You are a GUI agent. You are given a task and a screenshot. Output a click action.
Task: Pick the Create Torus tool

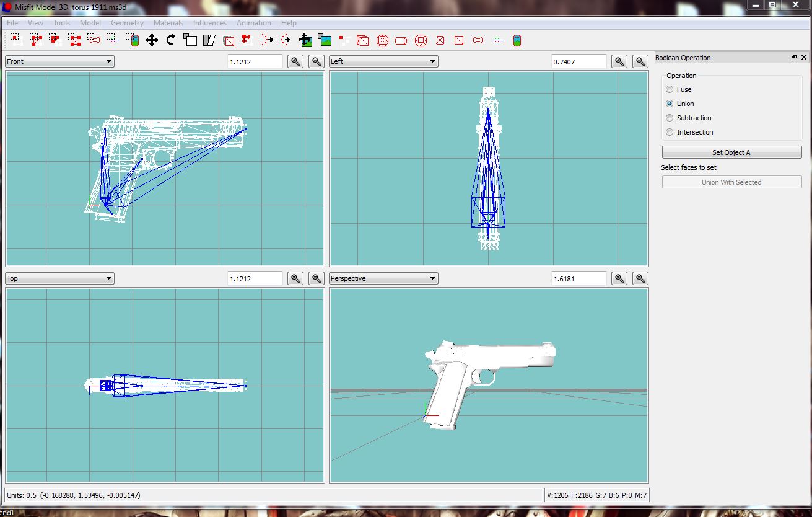[421, 41]
